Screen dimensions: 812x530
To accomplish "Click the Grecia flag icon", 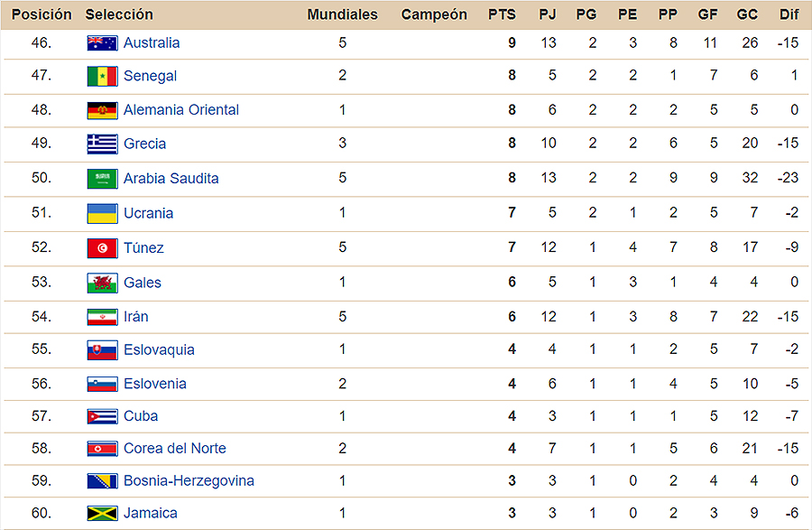I will pos(102,144).
